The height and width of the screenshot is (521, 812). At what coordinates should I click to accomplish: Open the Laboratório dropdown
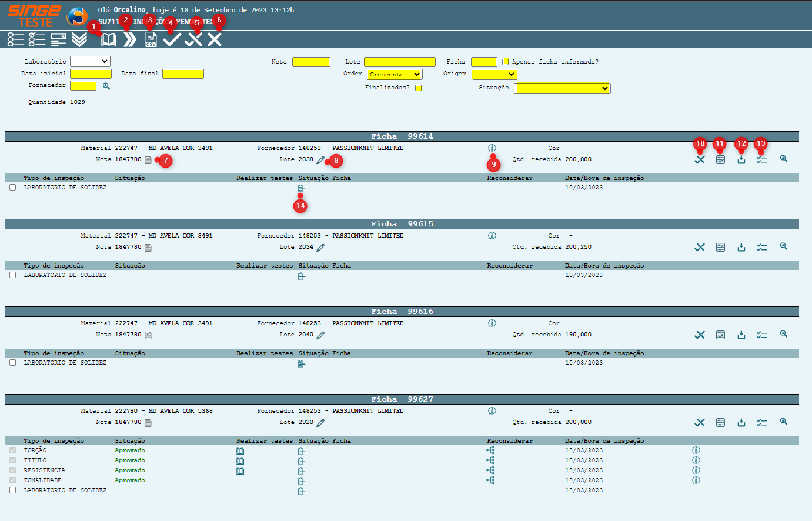point(90,61)
